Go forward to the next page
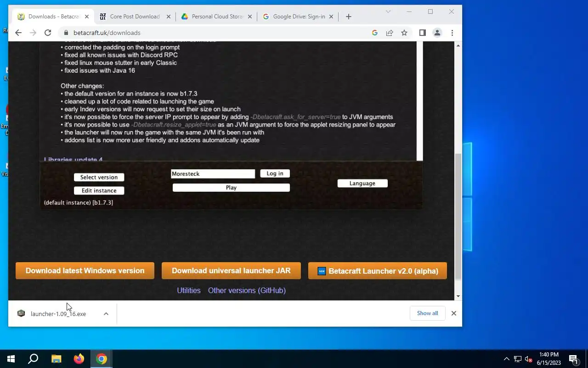 pyautogui.click(x=33, y=33)
